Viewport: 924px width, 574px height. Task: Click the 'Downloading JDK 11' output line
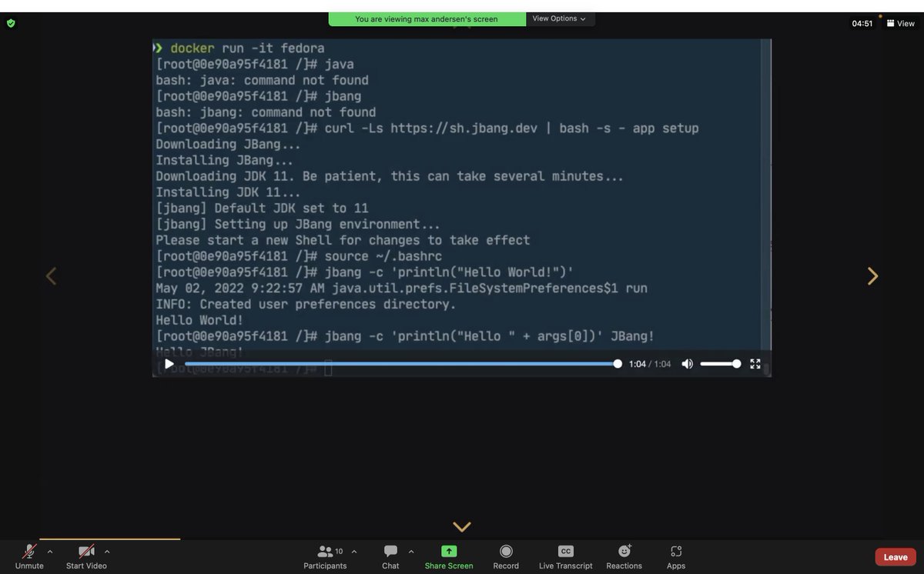point(390,176)
